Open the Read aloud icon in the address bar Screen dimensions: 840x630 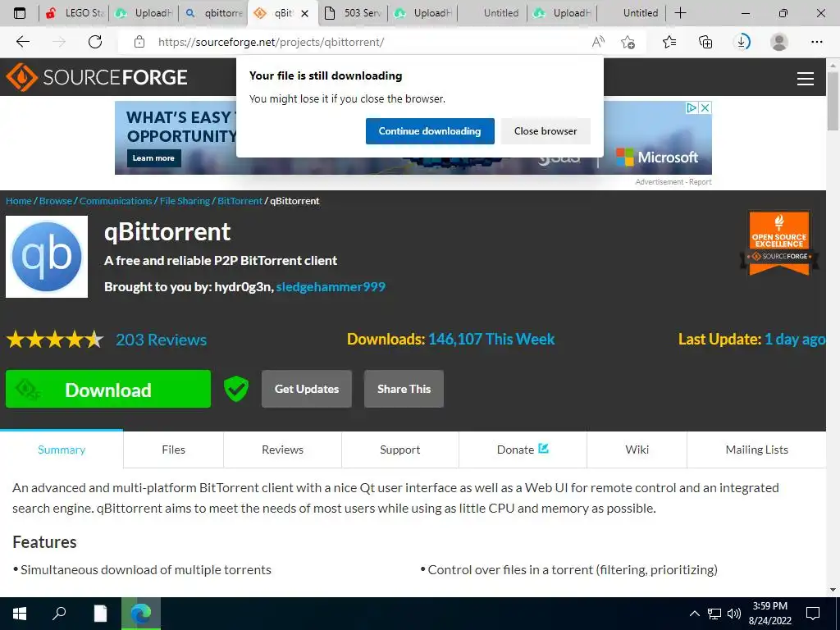coord(598,42)
